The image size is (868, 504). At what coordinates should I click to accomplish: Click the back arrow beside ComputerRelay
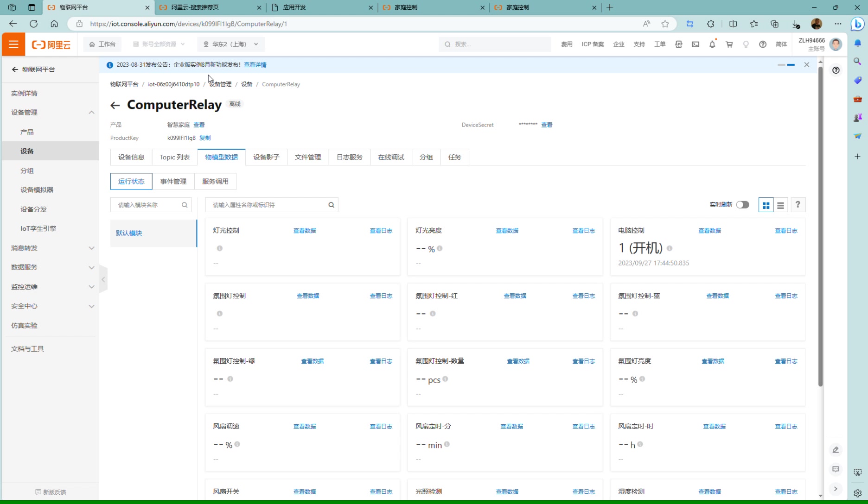click(x=115, y=105)
